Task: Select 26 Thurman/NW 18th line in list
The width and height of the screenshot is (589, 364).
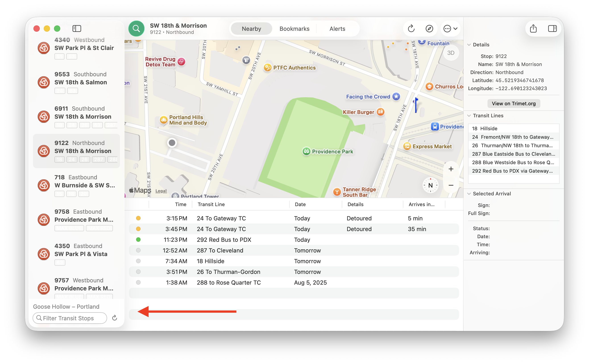Action: pos(513,145)
